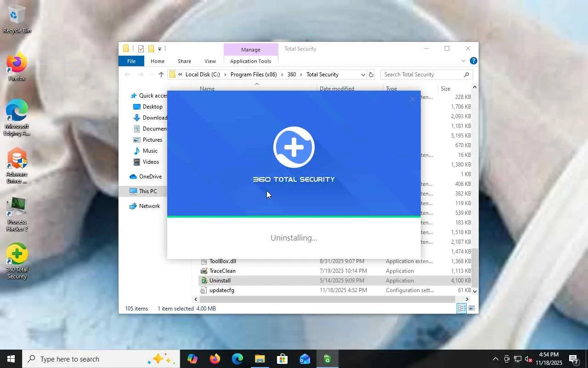Click Local Disk (C:) in the address bar
The height and width of the screenshot is (368, 588).
pos(203,75)
